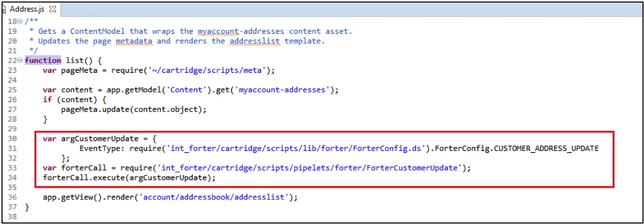Click the 'function' keyword on line 22
The height and width of the screenshot is (224, 644).
click(x=43, y=60)
